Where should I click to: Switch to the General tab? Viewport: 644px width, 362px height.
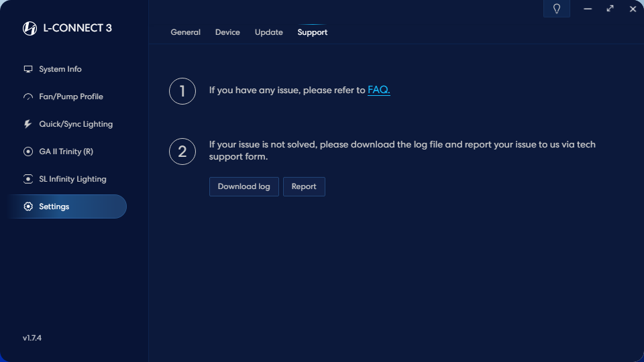186,32
